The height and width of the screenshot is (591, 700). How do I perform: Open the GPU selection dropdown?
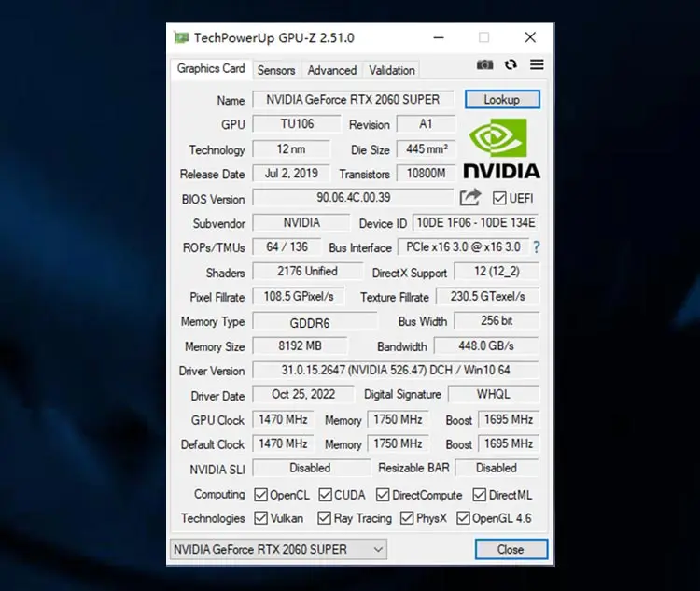278,549
